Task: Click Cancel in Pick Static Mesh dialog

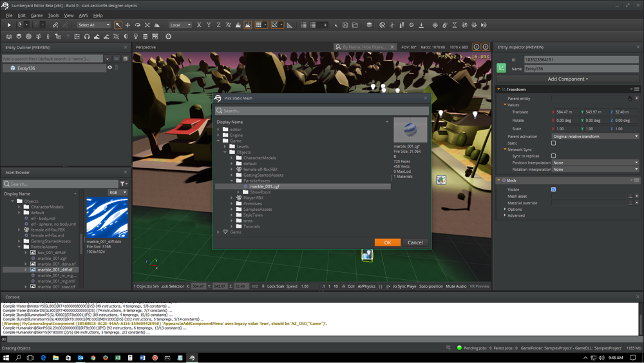Action: pos(415,242)
